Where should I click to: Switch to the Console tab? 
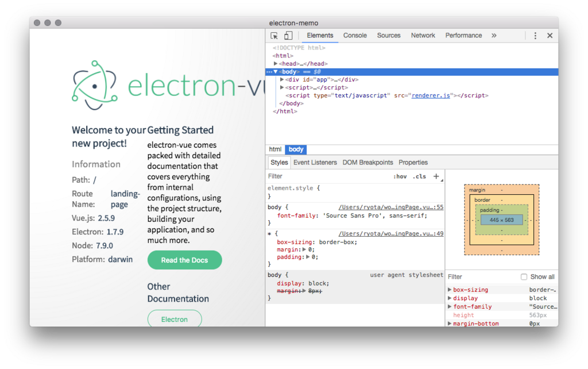tap(355, 35)
